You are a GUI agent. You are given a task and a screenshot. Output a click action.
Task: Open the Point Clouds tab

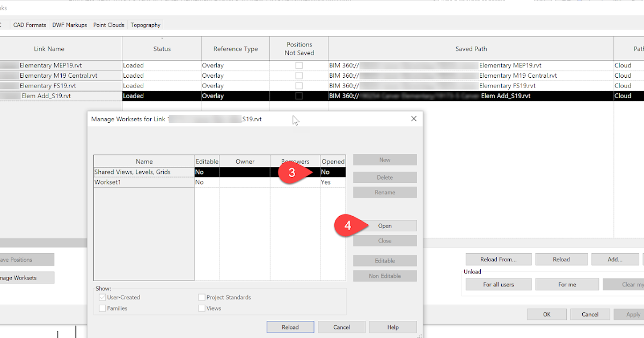click(x=108, y=25)
